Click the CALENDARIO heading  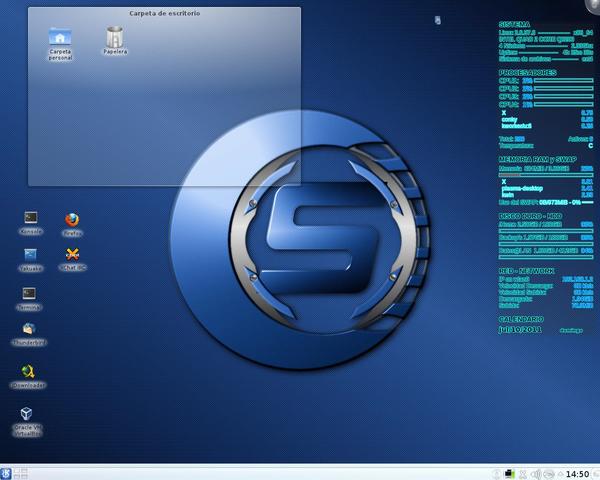point(521,319)
